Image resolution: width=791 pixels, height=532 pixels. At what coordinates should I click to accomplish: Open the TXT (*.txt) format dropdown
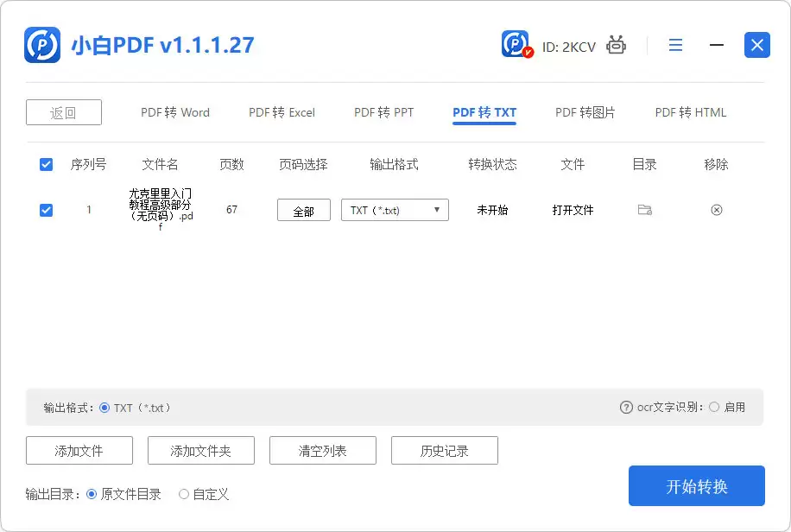pyautogui.click(x=395, y=210)
